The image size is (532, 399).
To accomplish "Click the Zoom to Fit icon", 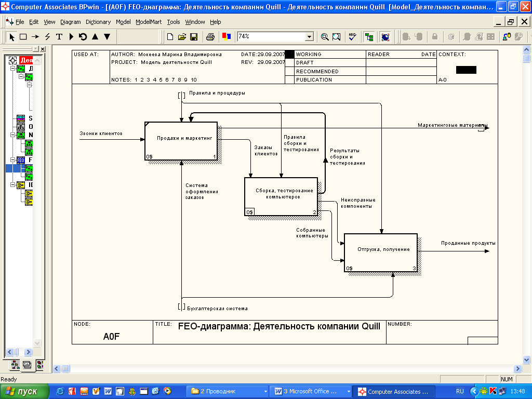I will pos(336,37).
